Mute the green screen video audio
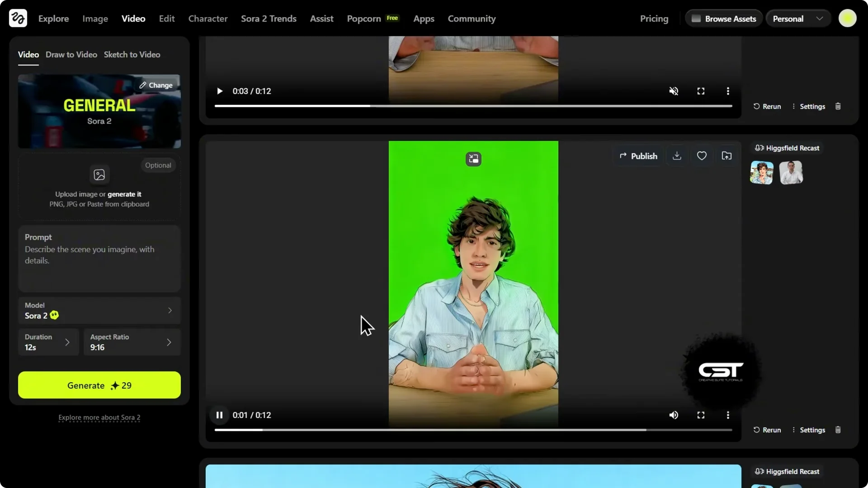The width and height of the screenshot is (868, 488). coord(673,415)
